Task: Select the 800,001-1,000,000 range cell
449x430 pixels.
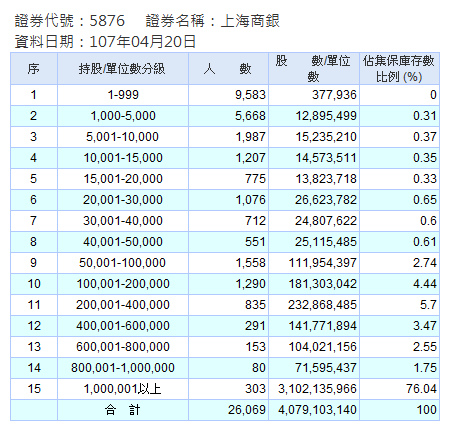Action: pos(123,368)
